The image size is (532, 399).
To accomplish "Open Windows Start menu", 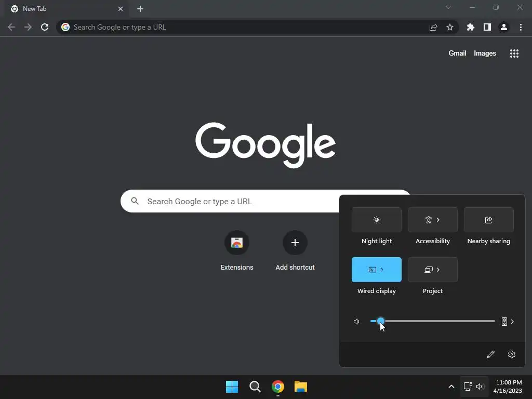I will [232, 387].
